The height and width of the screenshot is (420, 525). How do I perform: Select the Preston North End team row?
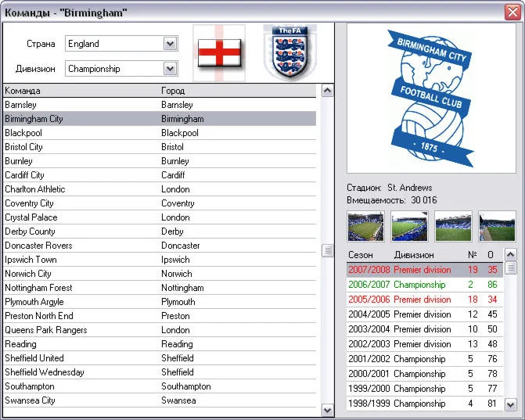(160, 315)
